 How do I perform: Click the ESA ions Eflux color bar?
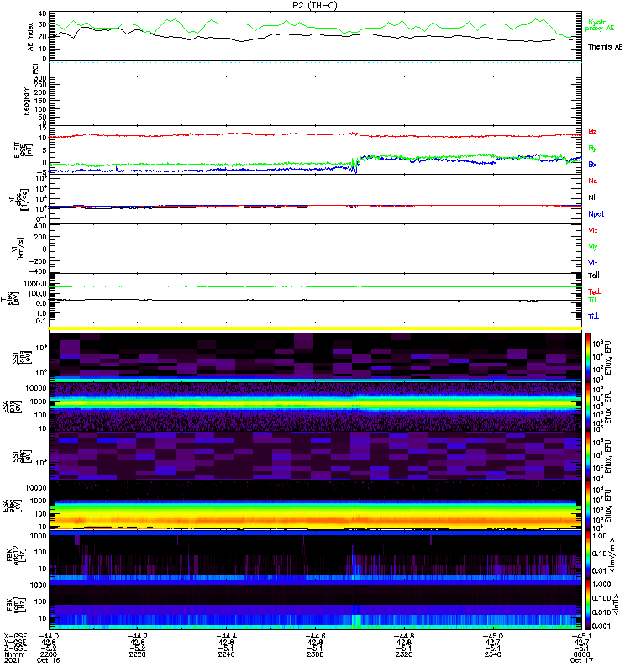(x=588, y=407)
